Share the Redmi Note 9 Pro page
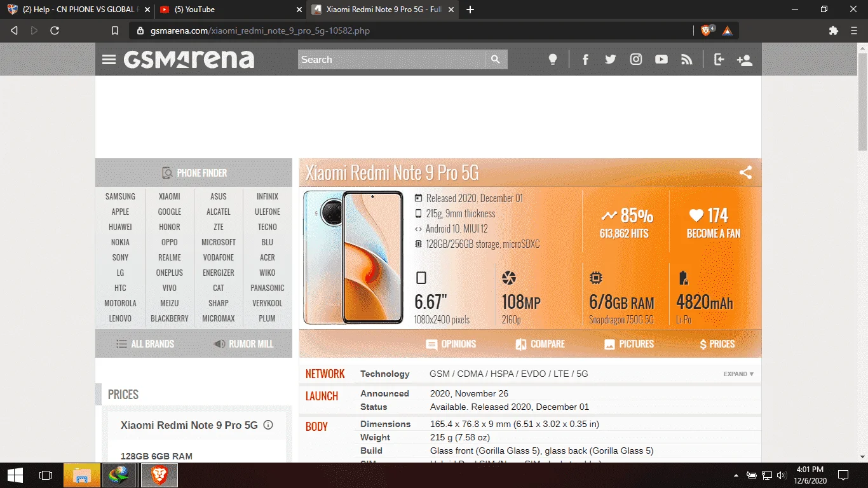868x488 pixels. 745,172
